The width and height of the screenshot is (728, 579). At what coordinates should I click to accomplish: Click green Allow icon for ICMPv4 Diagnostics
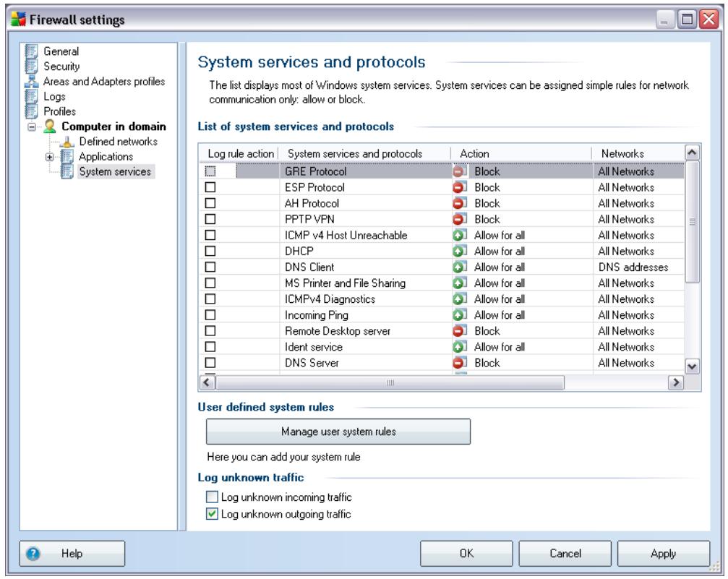click(459, 299)
